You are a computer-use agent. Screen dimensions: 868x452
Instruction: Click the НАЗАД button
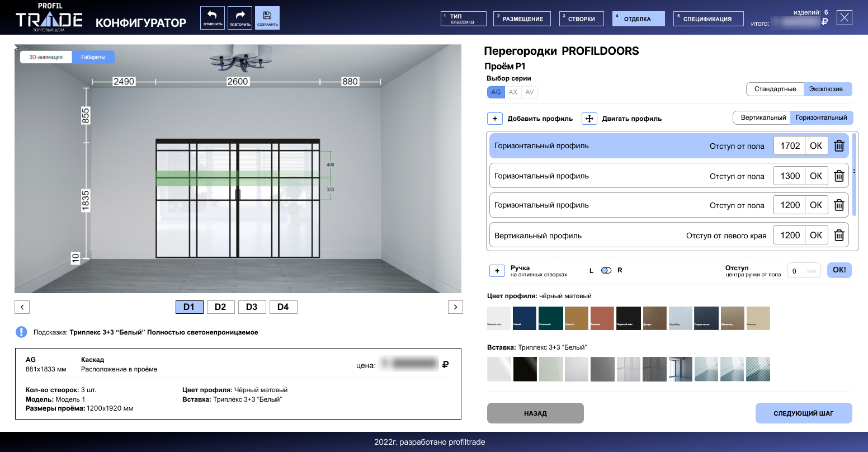point(535,413)
